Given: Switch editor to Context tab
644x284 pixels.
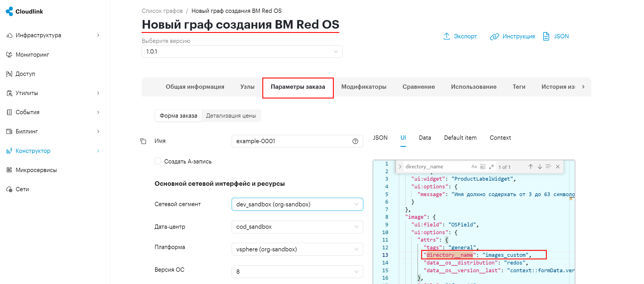Looking at the screenshot, I should click(x=500, y=138).
